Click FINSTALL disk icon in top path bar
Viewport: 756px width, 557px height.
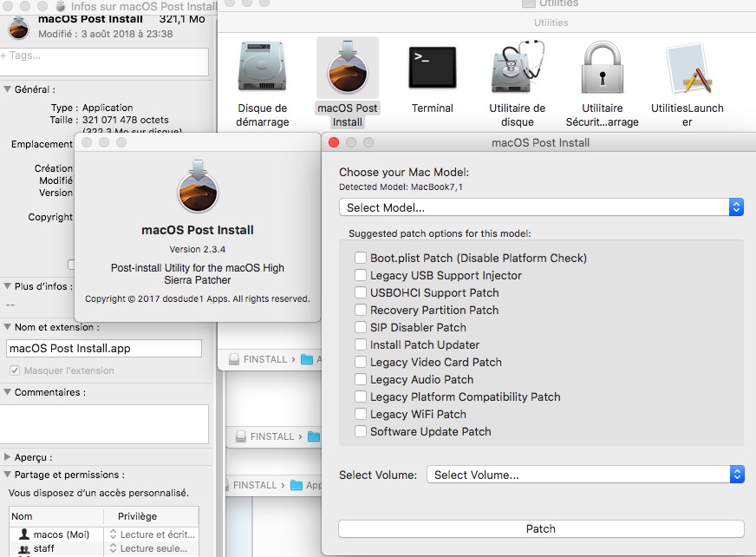point(234,359)
